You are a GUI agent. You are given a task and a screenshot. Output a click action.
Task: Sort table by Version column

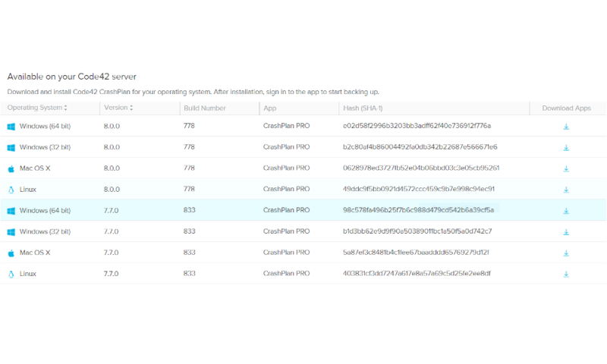coord(118,108)
